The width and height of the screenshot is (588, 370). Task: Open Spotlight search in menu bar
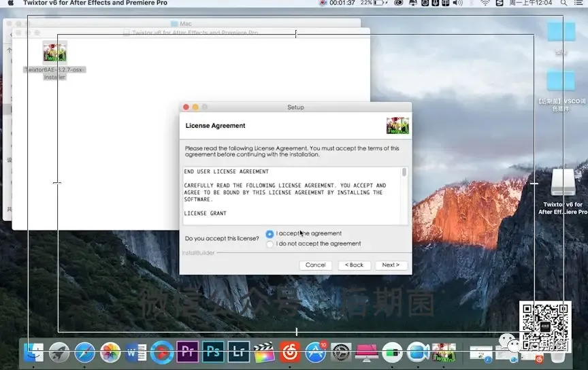563,3
